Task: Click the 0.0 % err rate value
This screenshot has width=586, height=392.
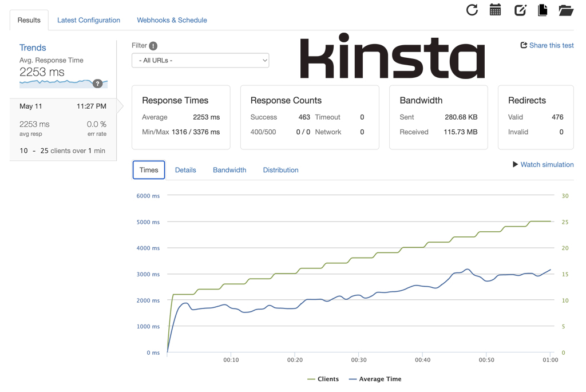Action: click(96, 124)
